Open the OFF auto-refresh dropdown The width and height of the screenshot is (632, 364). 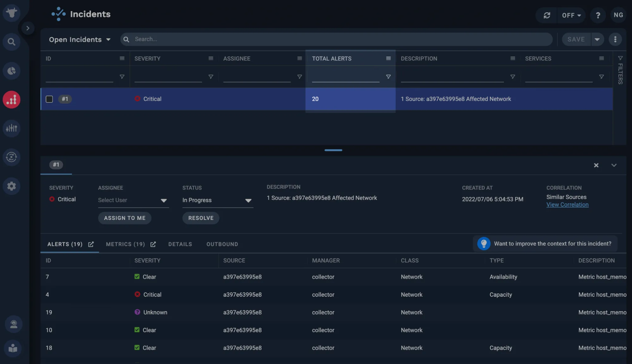pyautogui.click(x=571, y=15)
